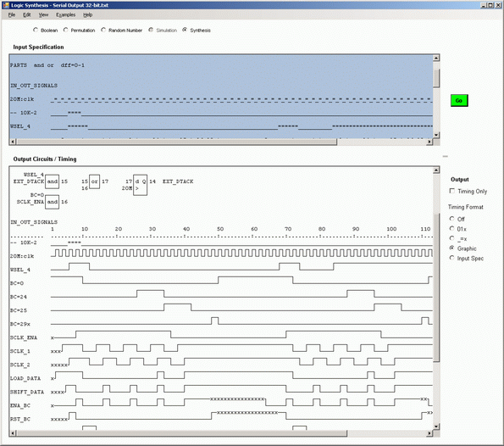This screenshot has width=504, height=446.
Task: Click Output Circuits vertical scrollbar thumb
Action: coord(436,288)
